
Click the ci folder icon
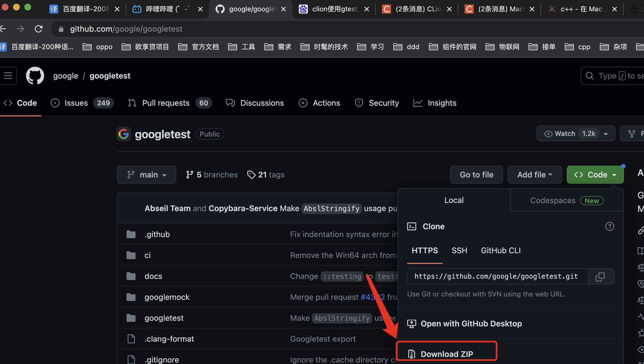point(131,255)
